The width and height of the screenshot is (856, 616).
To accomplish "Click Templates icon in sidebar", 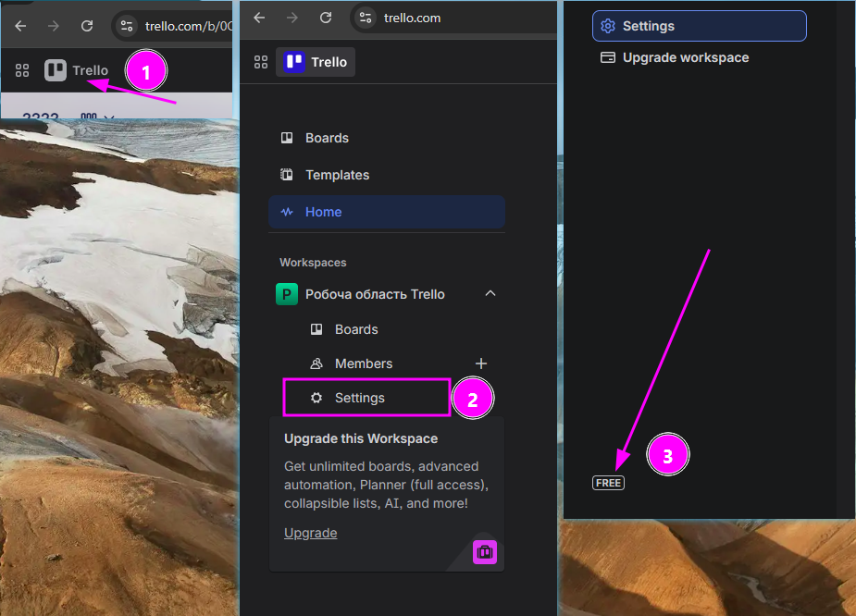I will tap(287, 175).
